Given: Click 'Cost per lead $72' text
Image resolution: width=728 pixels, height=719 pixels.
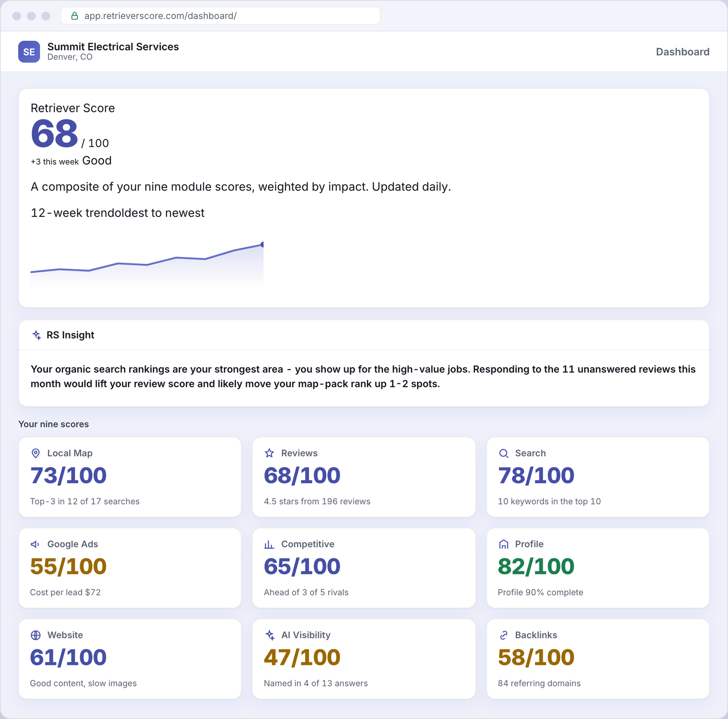Looking at the screenshot, I should click(x=66, y=593).
